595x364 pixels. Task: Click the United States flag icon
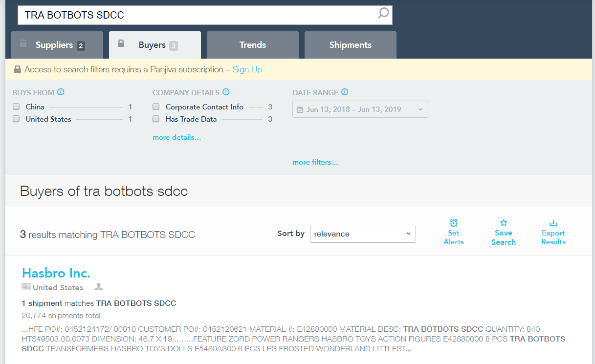26,287
